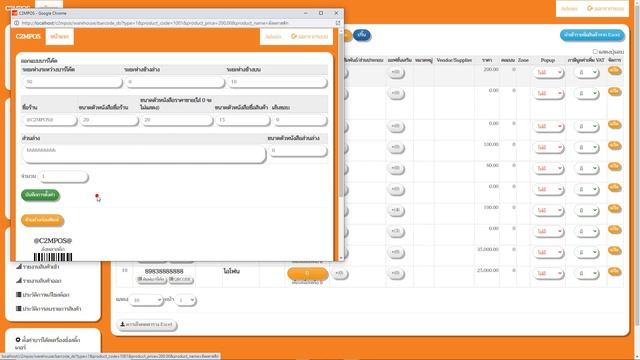640x360 pixels.
Task: Click the site info icon in popup address bar
Action: 17,23
